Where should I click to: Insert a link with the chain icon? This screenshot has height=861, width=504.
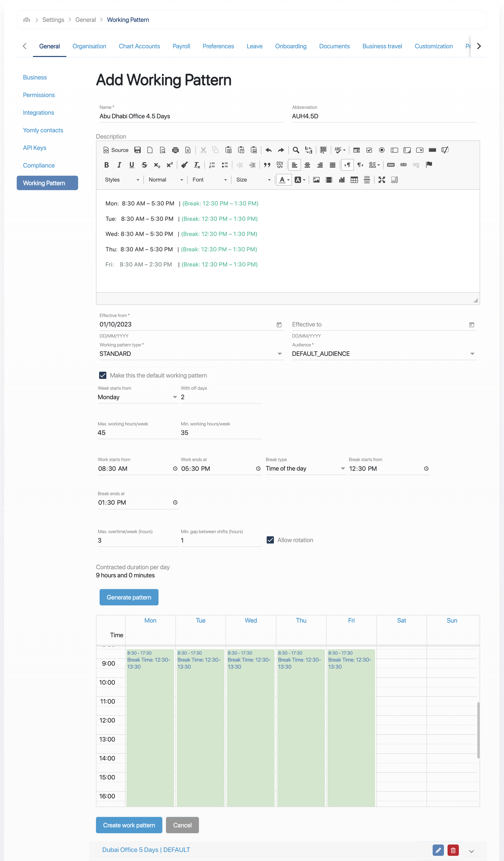404,165
